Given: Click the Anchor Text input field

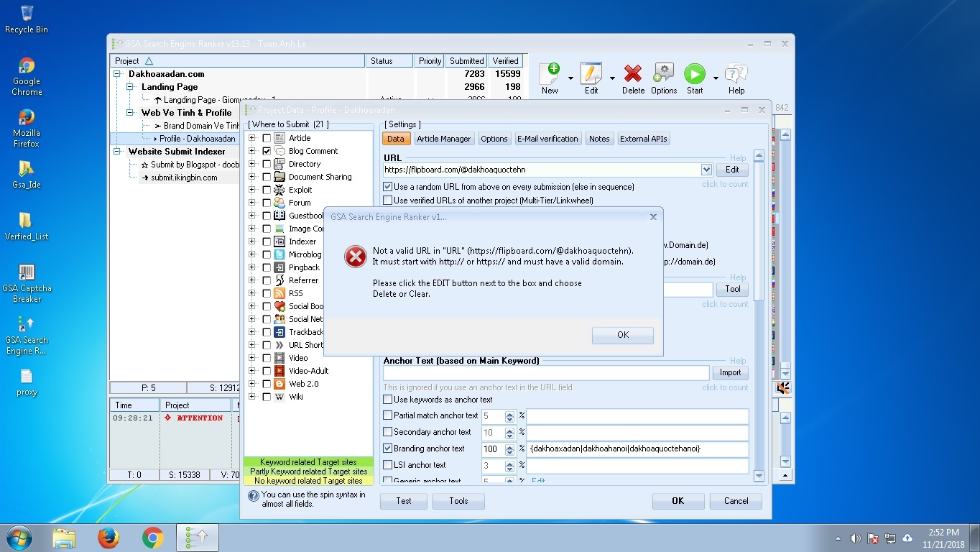Looking at the screenshot, I should 546,372.
